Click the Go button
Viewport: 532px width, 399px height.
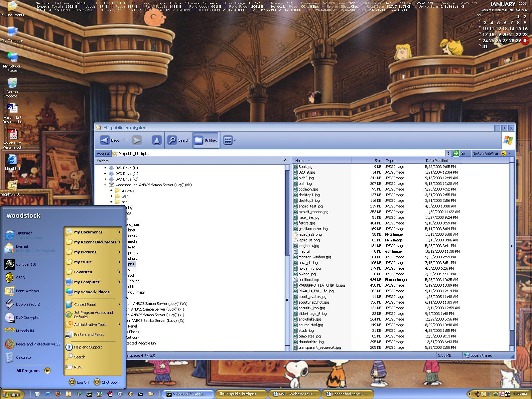[459, 153]
